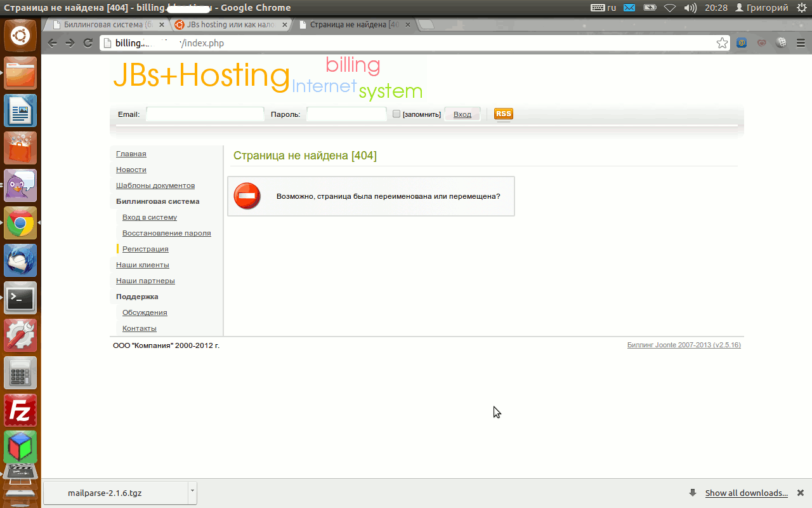The image size is (812, 508).
Task: Open Восстановление пароля link
Action: pos(167,233)
